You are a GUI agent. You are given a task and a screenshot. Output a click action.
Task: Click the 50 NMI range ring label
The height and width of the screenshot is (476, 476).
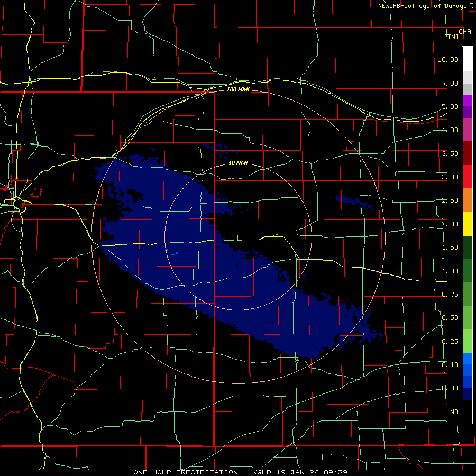pos(238,163)
